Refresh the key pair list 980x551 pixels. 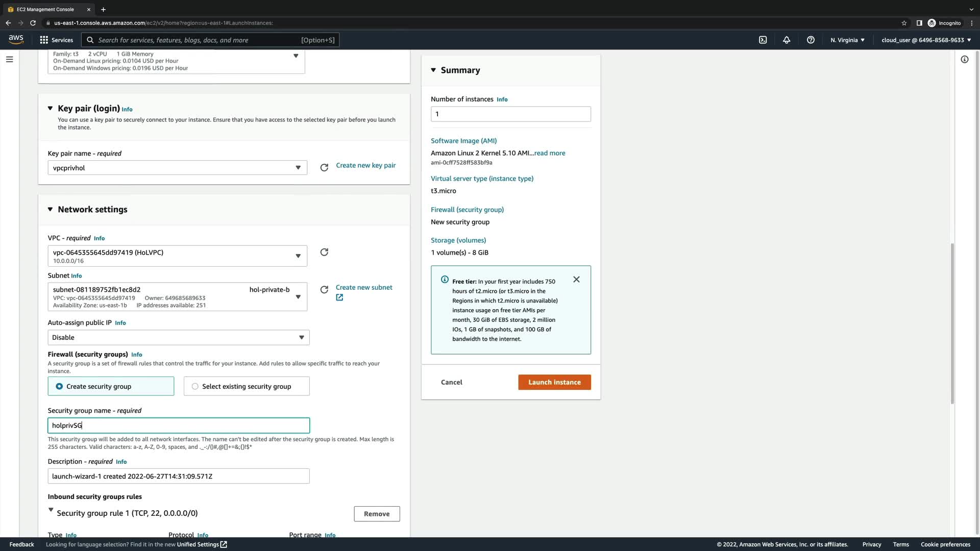coord(324,167)
